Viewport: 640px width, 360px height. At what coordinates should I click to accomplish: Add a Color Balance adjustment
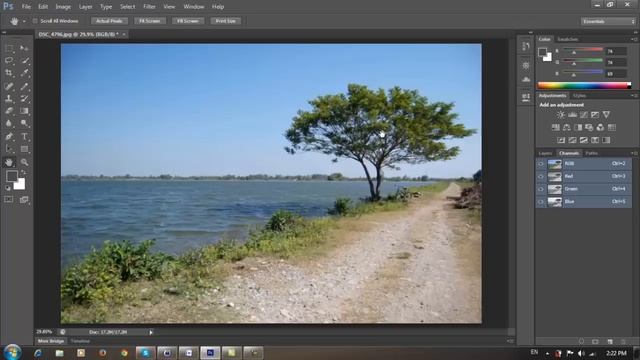click(x=567, y=127)
